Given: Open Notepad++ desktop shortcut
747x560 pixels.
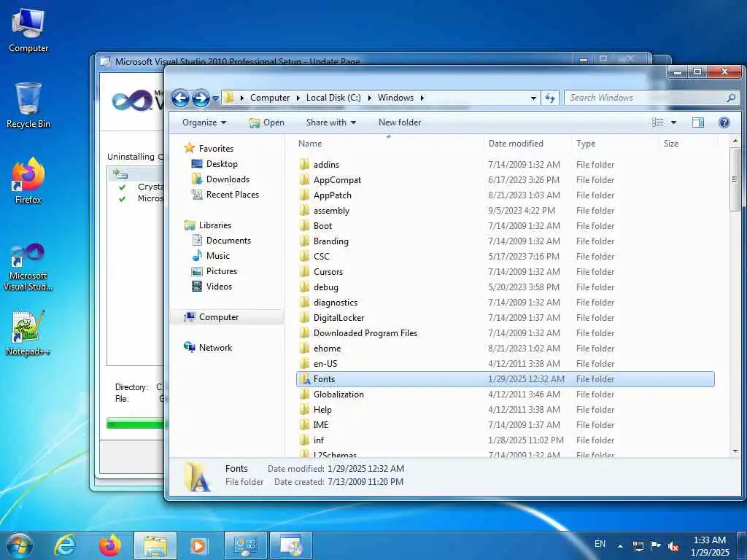Looking at the screenshot, I should click(x=28, y=332).
